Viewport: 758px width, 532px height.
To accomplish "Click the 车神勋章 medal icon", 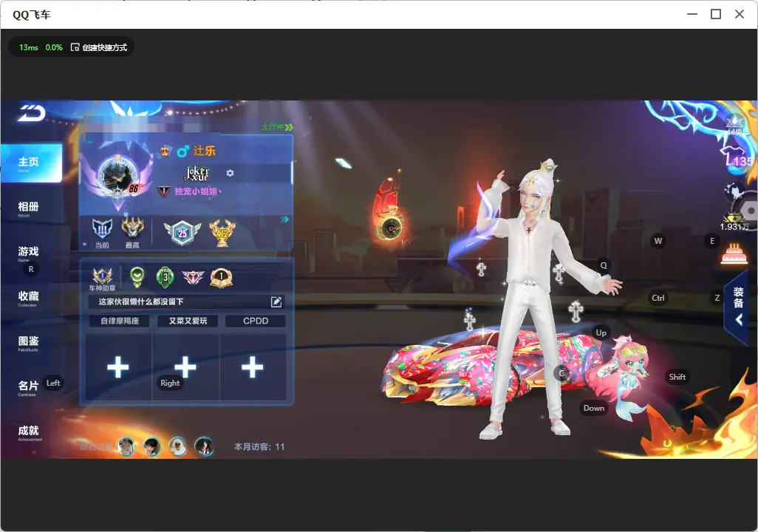I will pyautogui.click(x=103, y=276).
